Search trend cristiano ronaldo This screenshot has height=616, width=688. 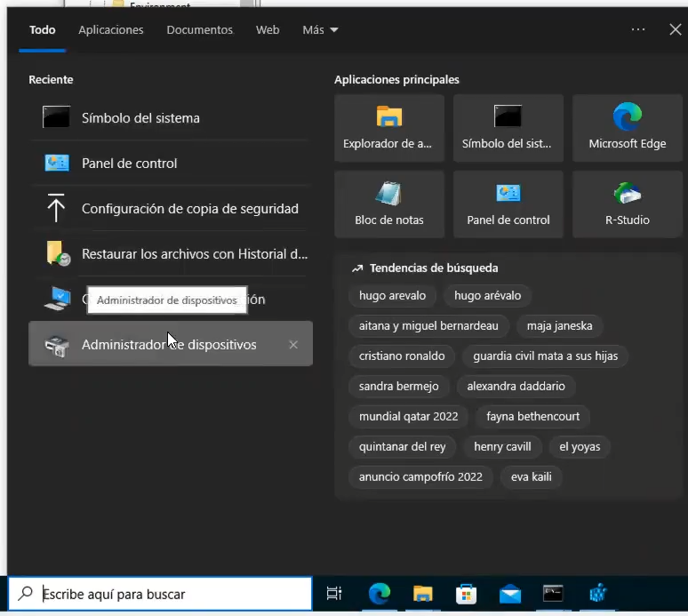(x=402, y=356)
